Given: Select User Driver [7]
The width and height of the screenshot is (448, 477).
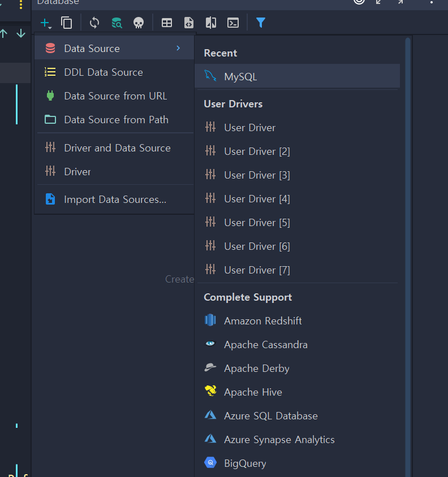Looking at the screenshot, I should (x=297, y=270).
